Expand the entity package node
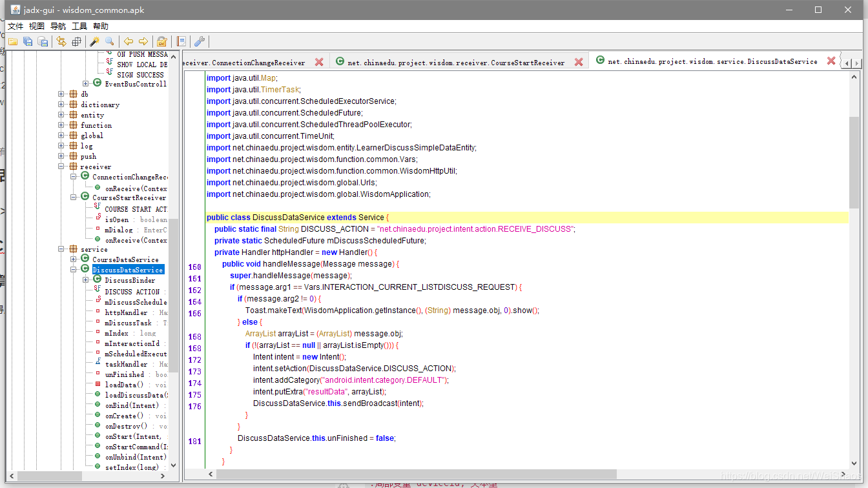 pyautogui.click(x=61, y=115)
